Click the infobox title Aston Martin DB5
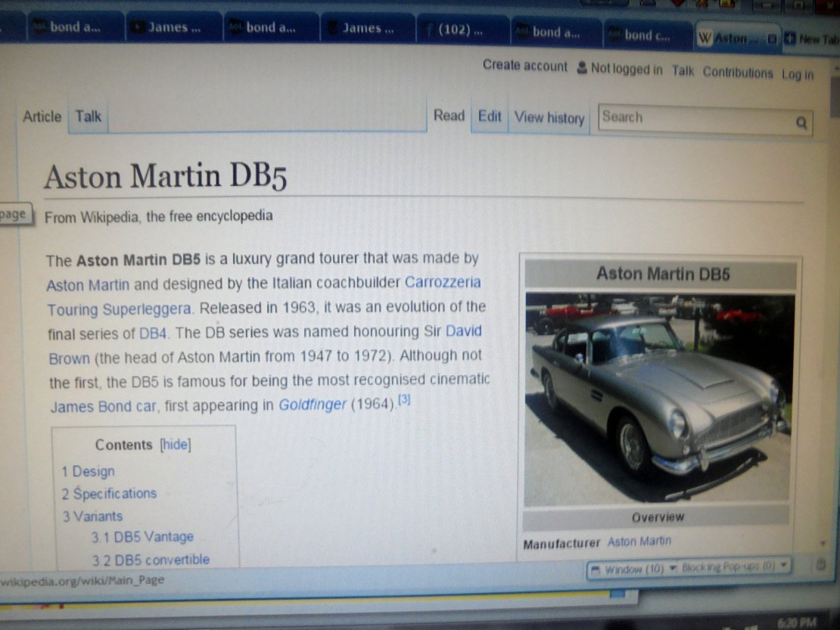This screenshot has width=840, height=630. 663,274
